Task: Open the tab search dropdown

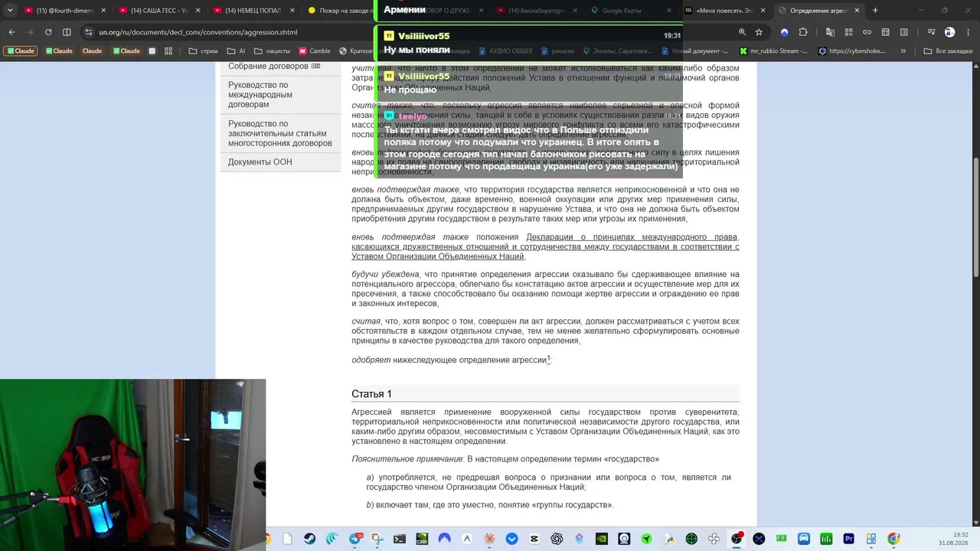Action: (x=11, y=11)
